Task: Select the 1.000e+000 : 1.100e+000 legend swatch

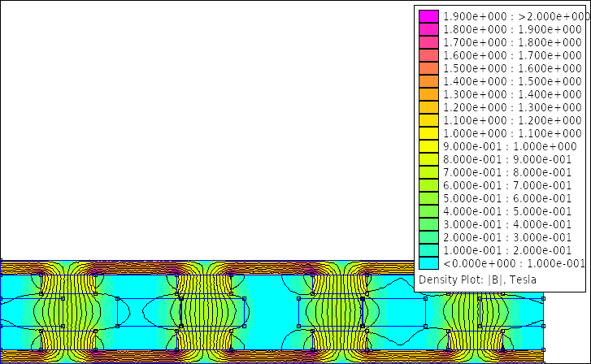Action: (x=428, y=133)
